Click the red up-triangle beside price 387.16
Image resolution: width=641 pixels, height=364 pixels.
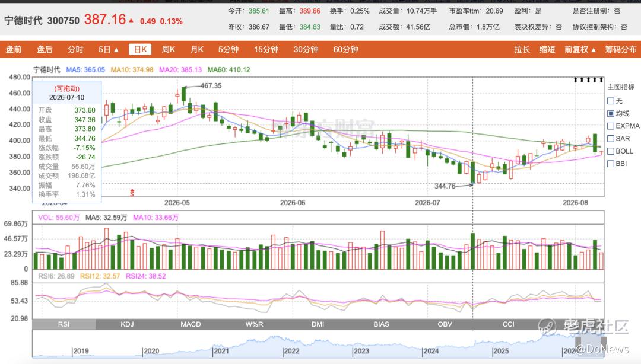[131, 20]
